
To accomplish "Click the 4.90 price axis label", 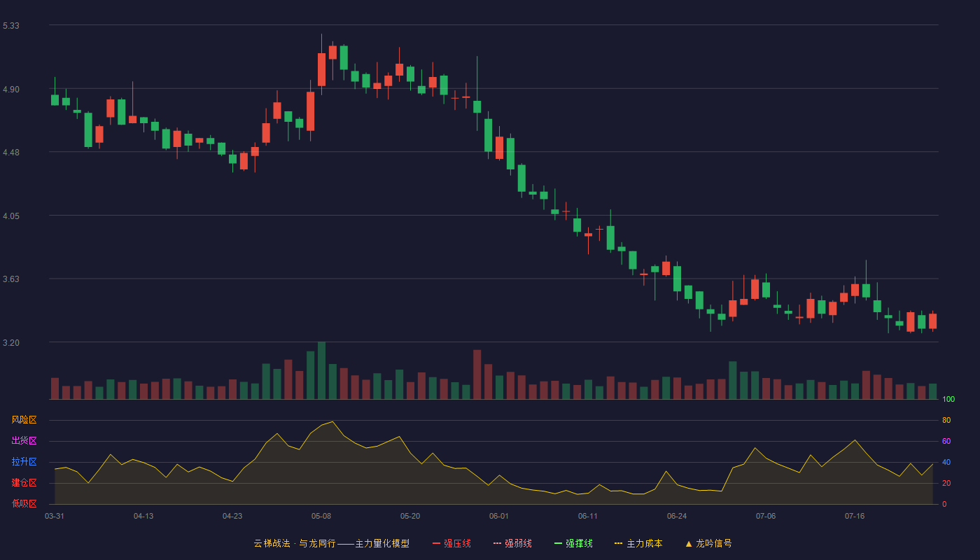I will (x=11, y=90).
